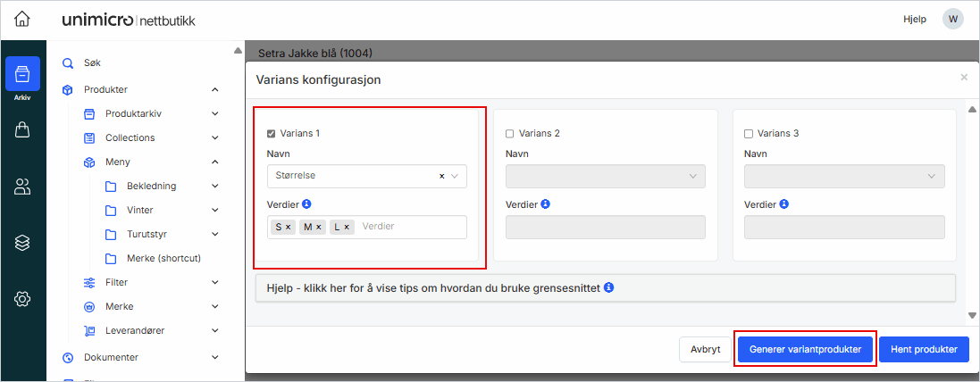Expand the Bekledning folder
The height and width of the screenshot is (382, 980).
214,186
